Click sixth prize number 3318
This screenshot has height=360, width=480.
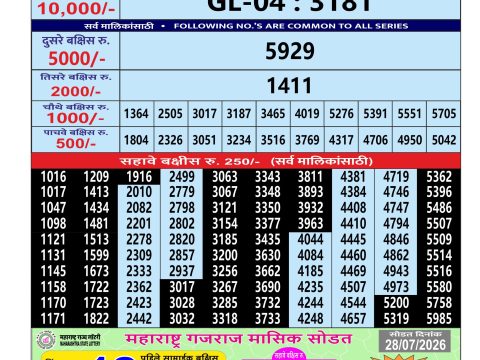coord(225,319)
